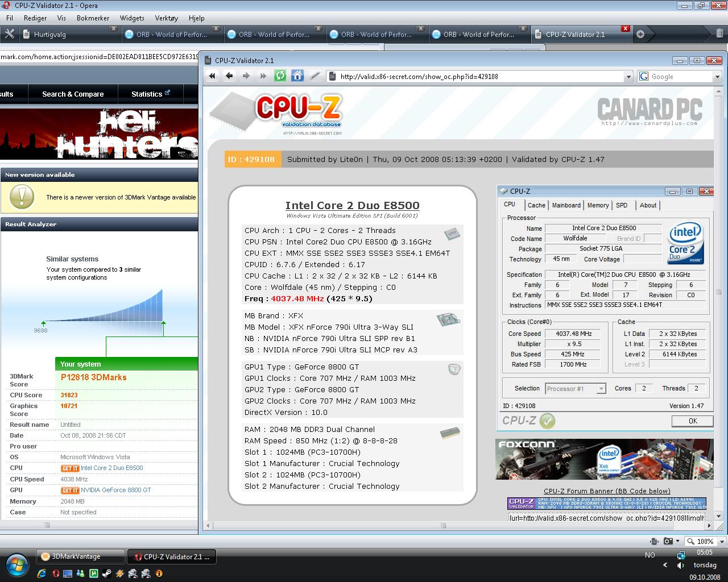Reload the CPU-Z Validator page
Viewport: 728px width, 582px height.
pos(280,76)
